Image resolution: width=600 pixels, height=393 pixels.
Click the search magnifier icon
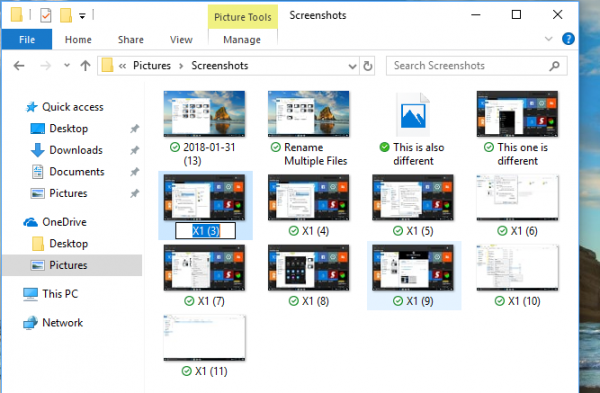[x=554, y=66]
